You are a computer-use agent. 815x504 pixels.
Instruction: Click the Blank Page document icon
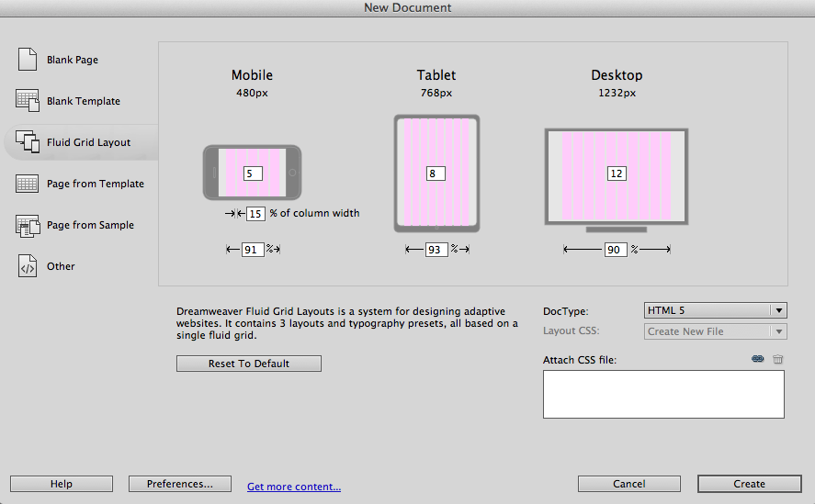27,60
